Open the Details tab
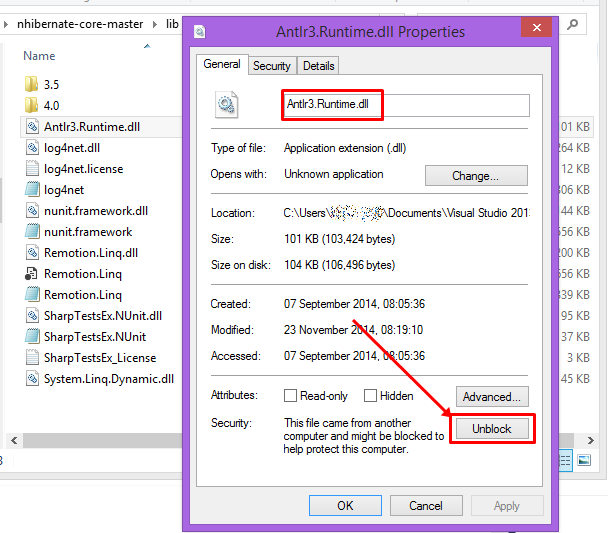Screen dimensions: 608x533 pos(318,66)
